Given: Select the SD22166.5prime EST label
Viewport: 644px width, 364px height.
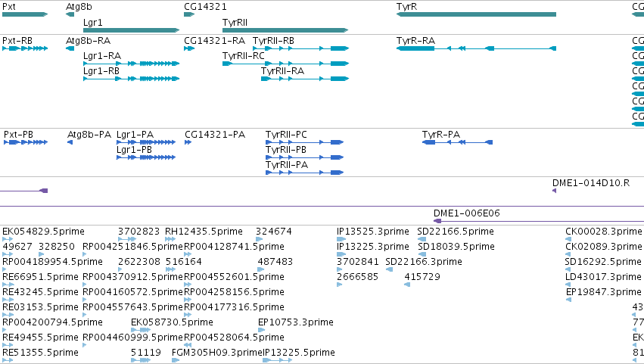Looking at the screenshot, I should (x=456, y=232).
